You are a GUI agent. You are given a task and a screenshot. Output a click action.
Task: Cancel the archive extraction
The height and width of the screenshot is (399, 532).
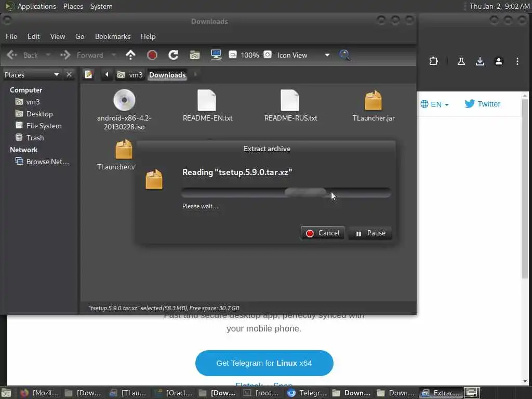[323, 233]
